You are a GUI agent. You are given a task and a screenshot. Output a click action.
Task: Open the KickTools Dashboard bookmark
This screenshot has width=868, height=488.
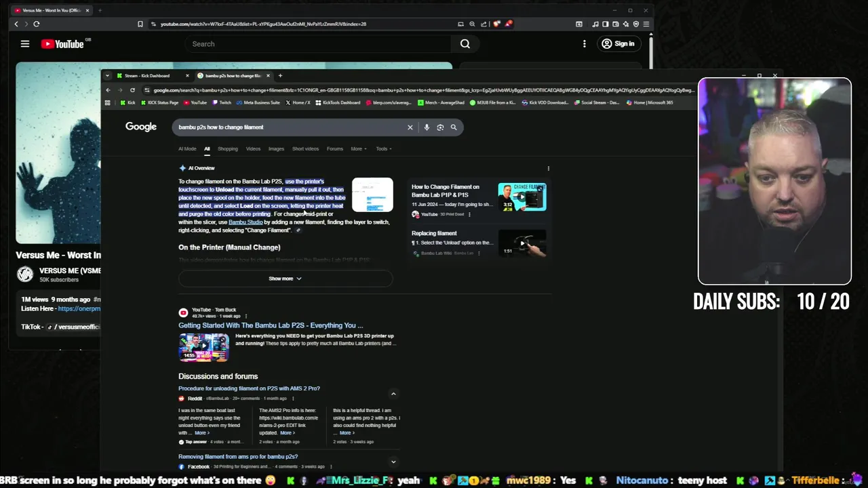[338, 103]
